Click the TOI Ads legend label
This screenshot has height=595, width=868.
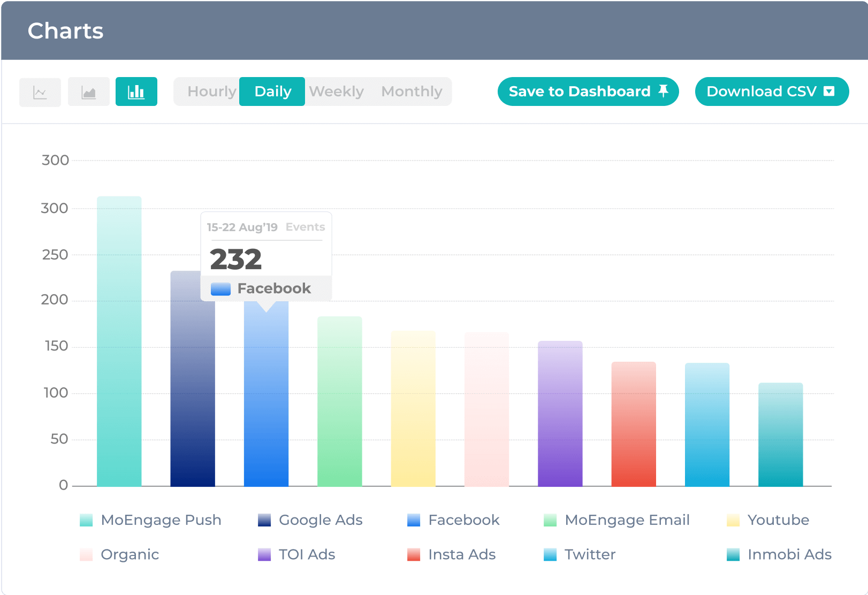click(x=307, y=554)
